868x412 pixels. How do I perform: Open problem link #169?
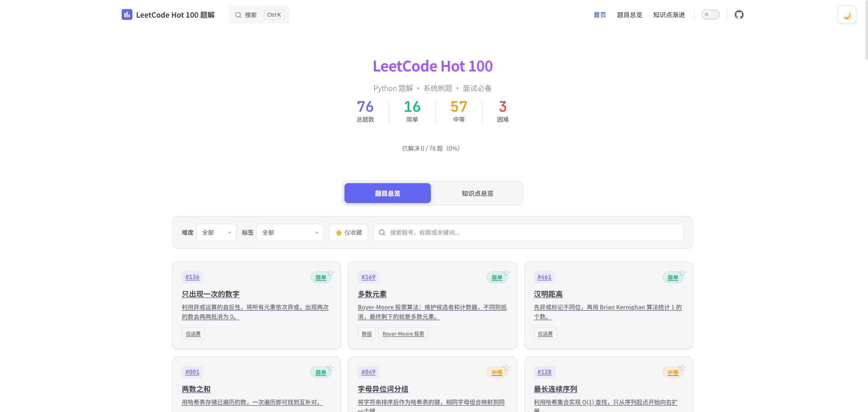click(x=368, y=277)
